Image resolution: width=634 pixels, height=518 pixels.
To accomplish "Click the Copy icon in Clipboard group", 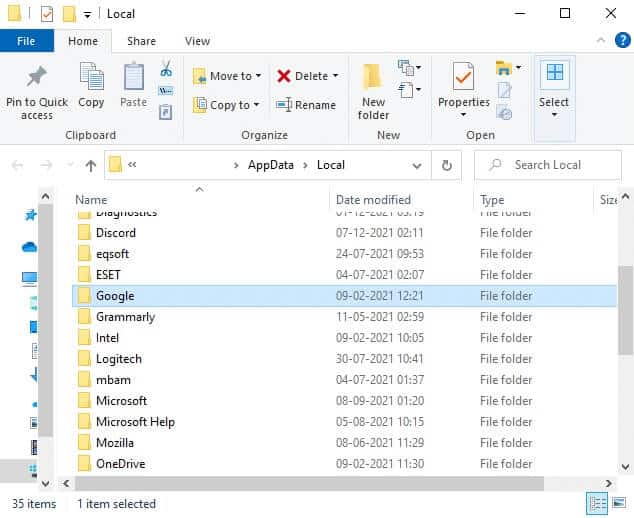I will [x=91, y=76].
